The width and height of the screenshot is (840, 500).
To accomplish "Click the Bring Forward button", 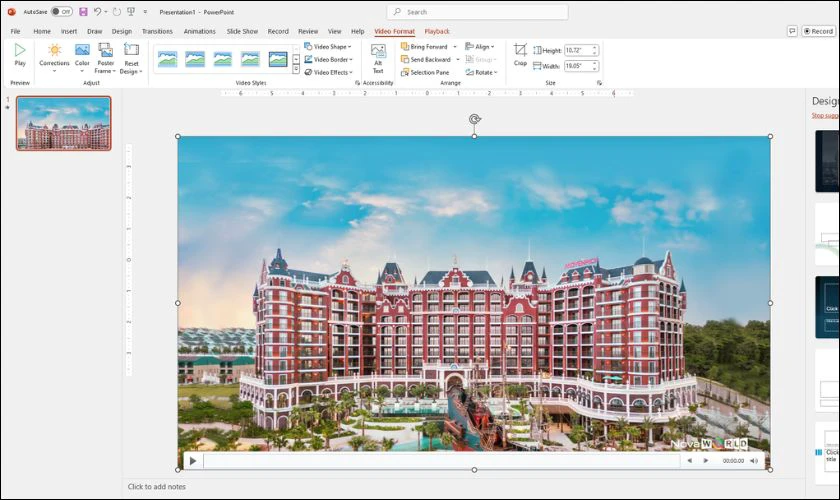I will [x=425, y=47].
